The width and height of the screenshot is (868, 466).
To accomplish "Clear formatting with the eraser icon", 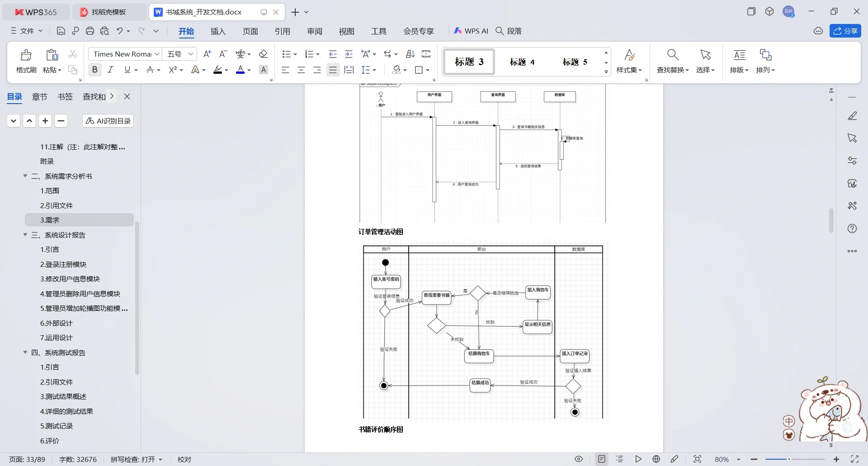I will point(264,54).
